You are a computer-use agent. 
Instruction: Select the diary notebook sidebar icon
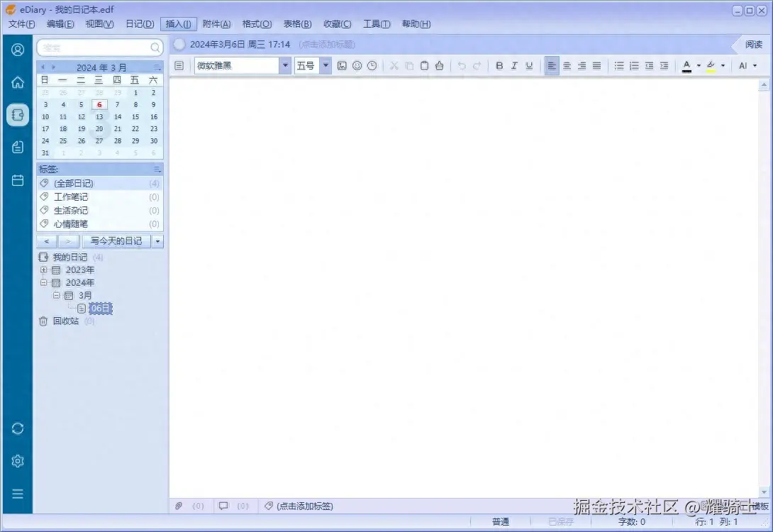coord(18,115)
